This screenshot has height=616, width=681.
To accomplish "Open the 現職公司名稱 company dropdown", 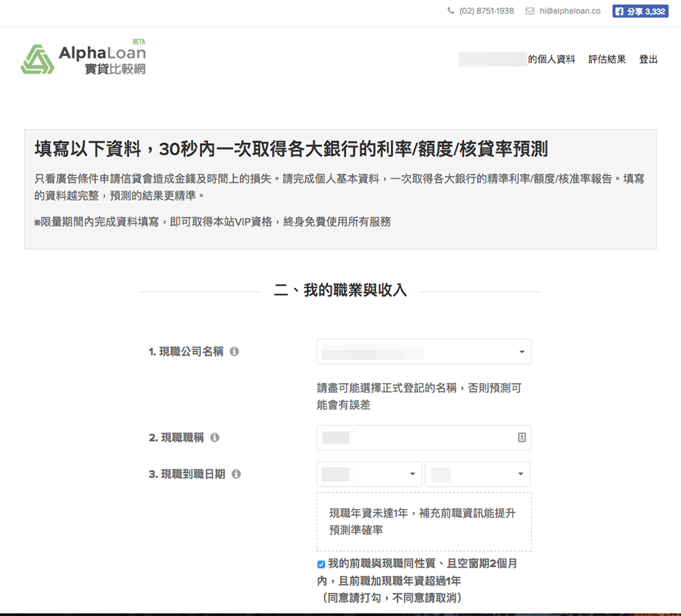I will [424, 352].
